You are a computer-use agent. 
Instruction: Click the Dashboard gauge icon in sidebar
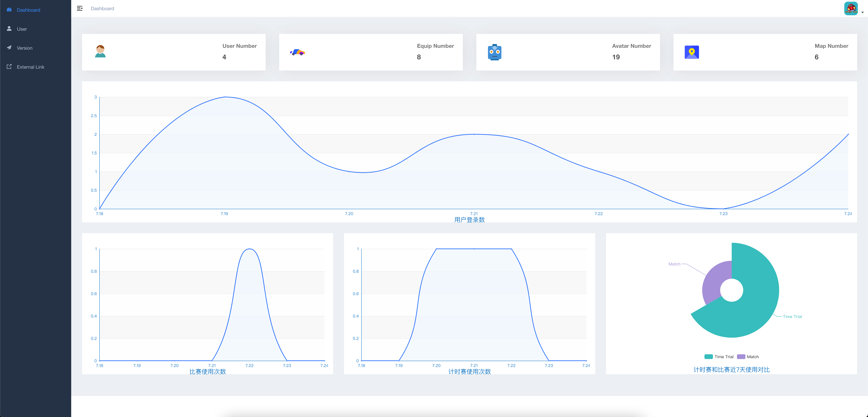pos(9,10)
